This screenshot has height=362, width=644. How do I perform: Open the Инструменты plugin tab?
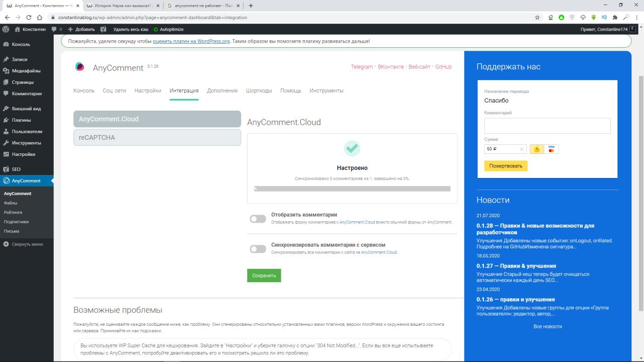[x=327, y=90]
